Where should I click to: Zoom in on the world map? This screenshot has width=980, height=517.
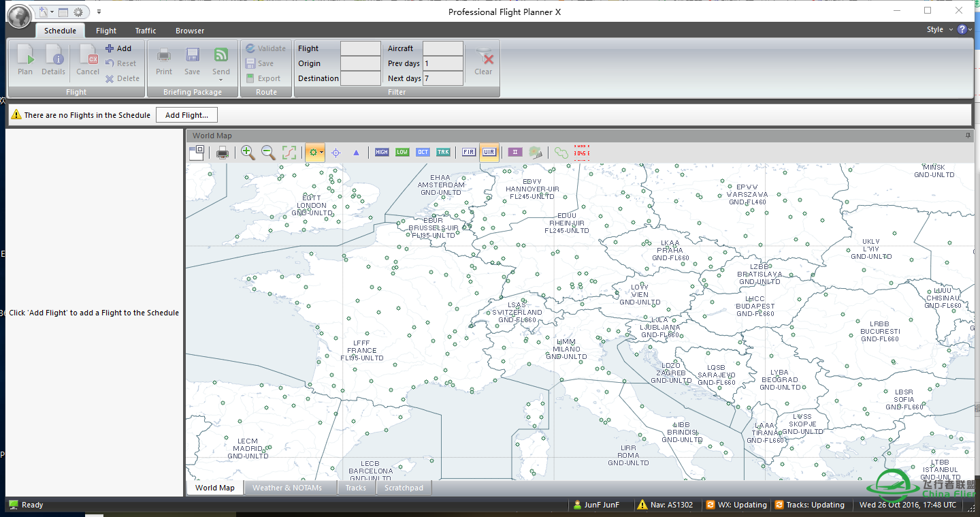tap(248, 153)
